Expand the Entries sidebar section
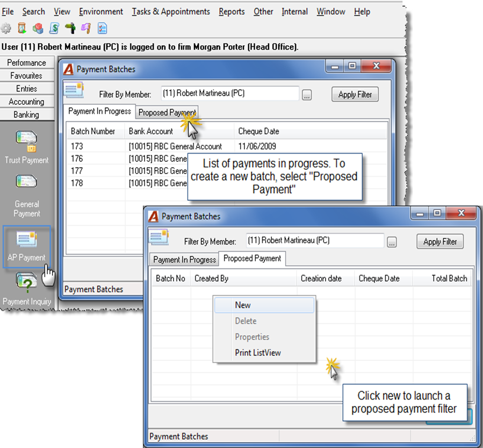 click(27, 89)
